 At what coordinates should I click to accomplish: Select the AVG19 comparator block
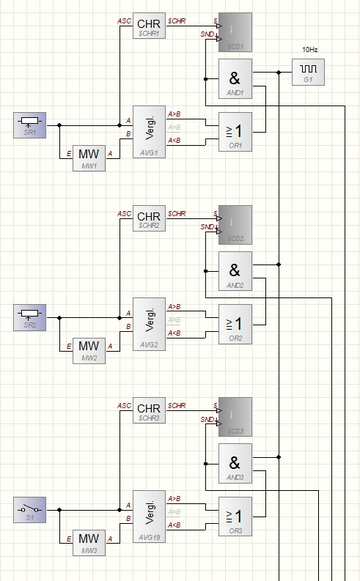click(x=149, y=517)
